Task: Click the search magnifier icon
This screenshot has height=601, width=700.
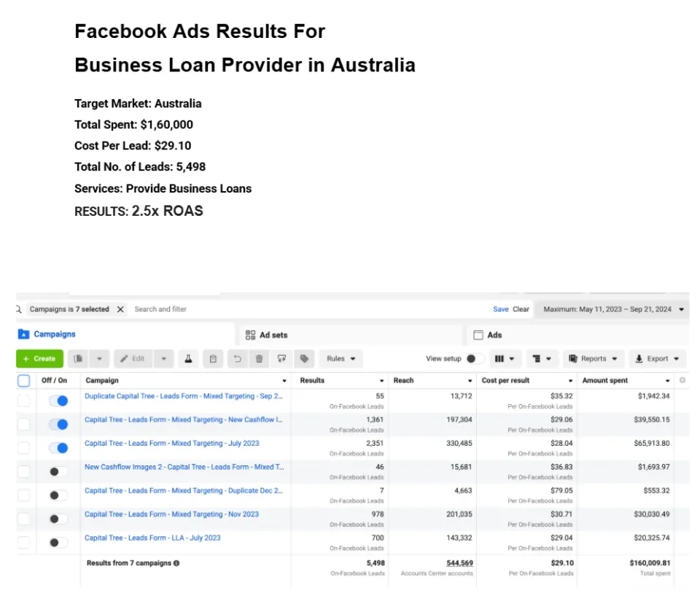Action: tap(18, 309)
